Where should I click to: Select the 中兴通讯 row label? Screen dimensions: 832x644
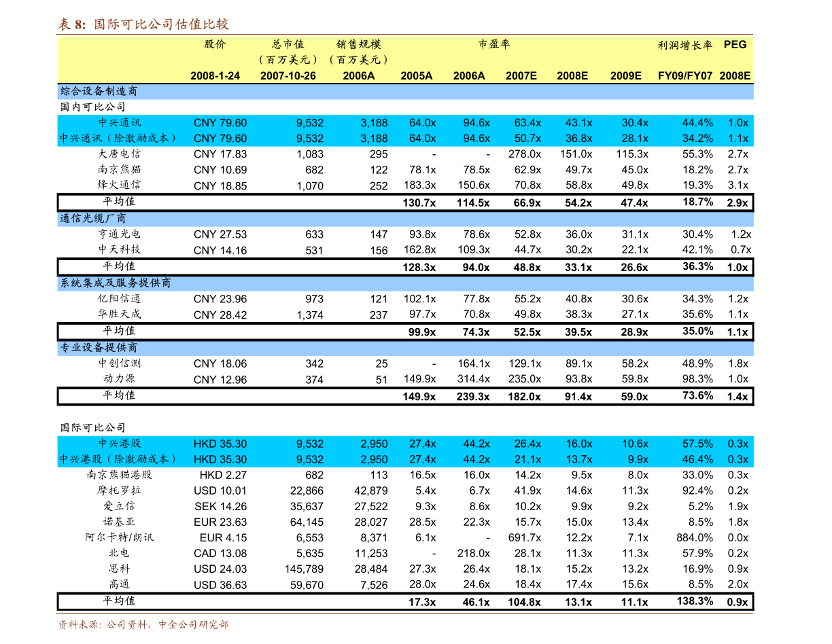tap(119, 123)
